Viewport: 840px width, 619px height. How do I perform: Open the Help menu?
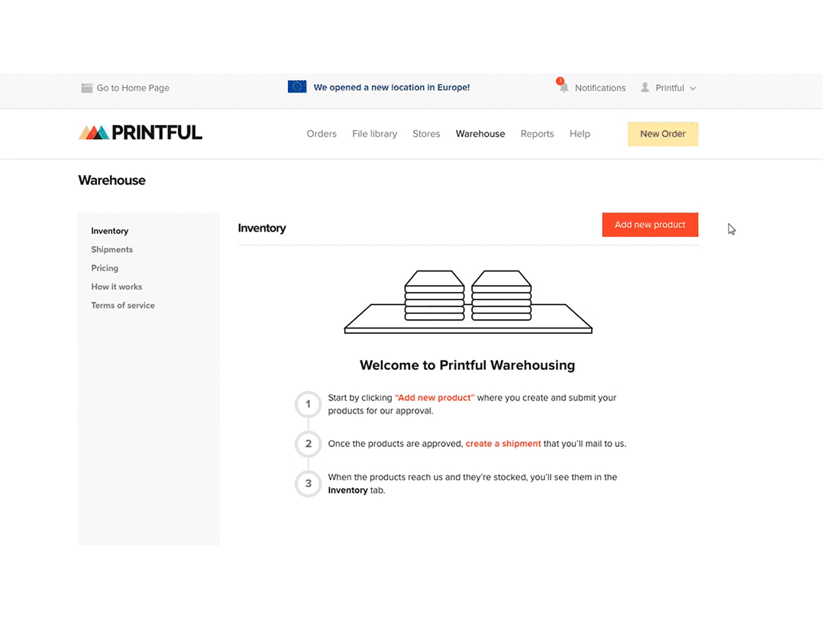(x=580, y=134)
